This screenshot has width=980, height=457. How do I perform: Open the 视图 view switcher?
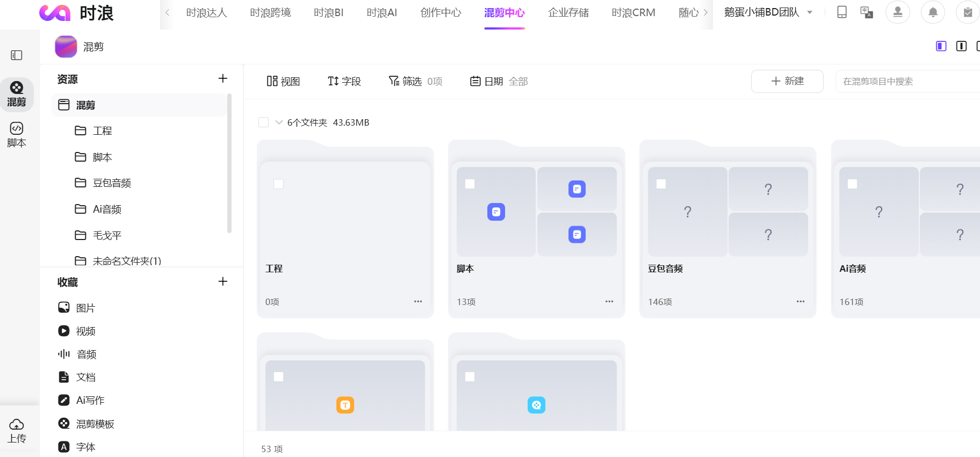click(x=283, y=81)
